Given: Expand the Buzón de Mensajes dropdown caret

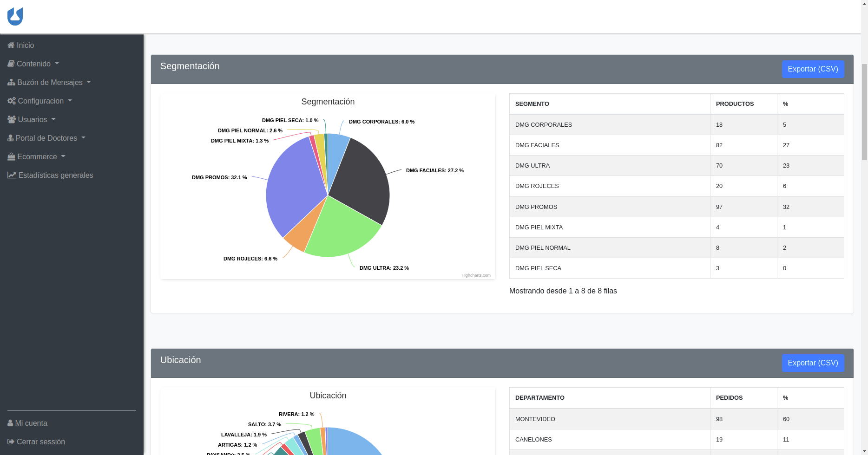Looking at the screenshot, I should point(89,82).
